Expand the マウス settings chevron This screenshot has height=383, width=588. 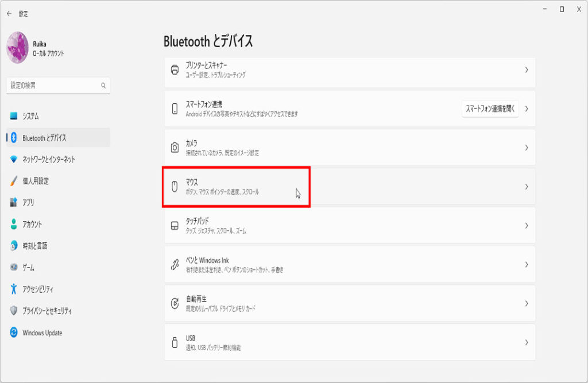point(526,187)
